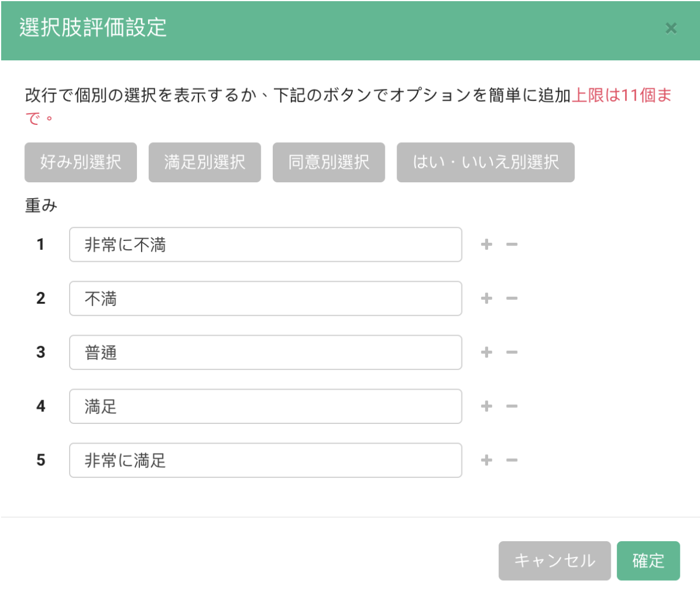The height and width of the screenshot is (590, 700).
Task: Add a row after 不満 using plus icon
Action: [486, 298]
